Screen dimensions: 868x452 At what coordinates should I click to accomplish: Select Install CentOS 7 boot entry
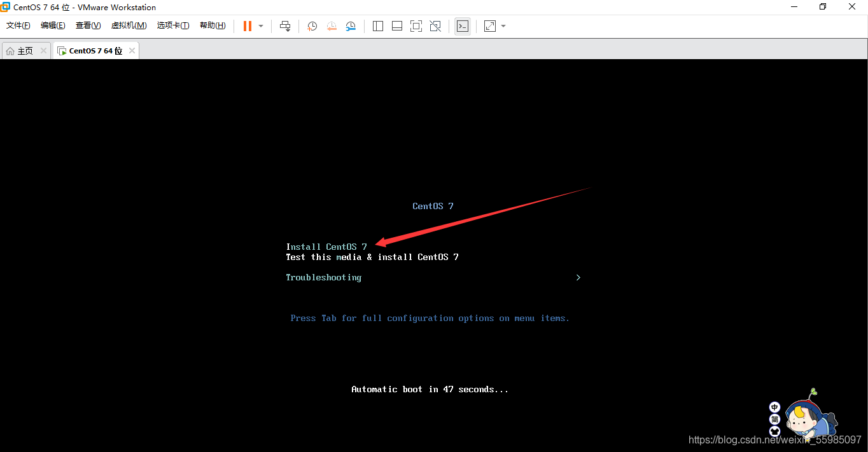point(326,247)
